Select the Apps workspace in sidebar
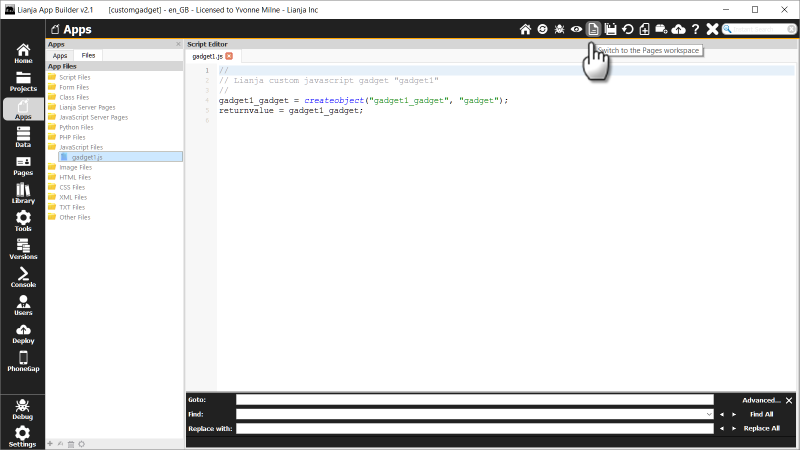 pos(23,109)
